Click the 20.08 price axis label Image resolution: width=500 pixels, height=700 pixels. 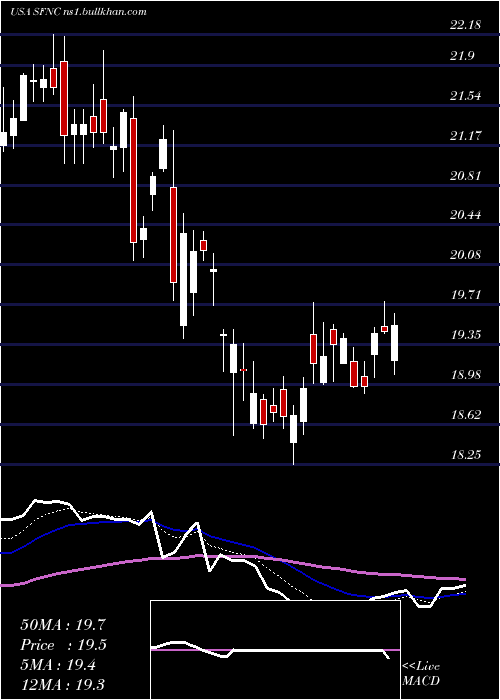coord(466,255)
